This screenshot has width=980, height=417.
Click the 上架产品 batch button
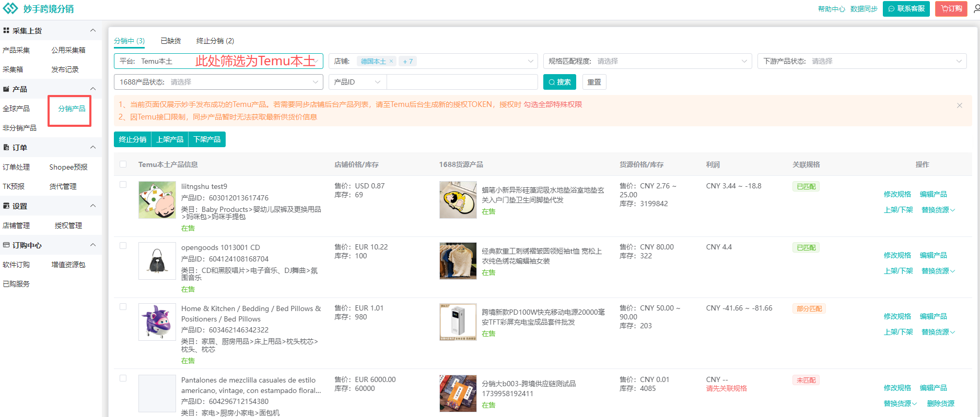pos(170,139)
